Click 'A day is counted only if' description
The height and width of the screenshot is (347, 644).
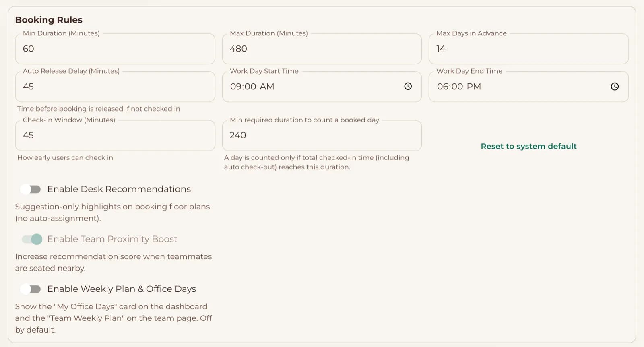pyautogui.click(x=316, y=162)
